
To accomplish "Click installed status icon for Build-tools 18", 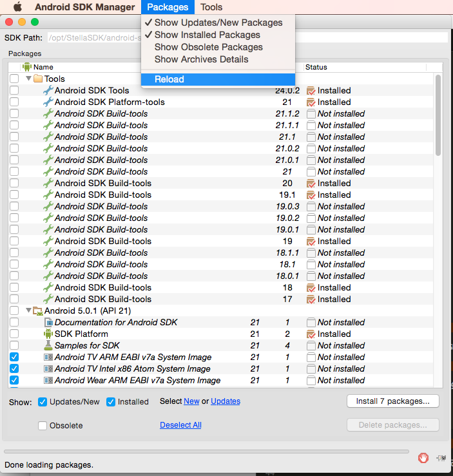I will [x=311, y=287].
